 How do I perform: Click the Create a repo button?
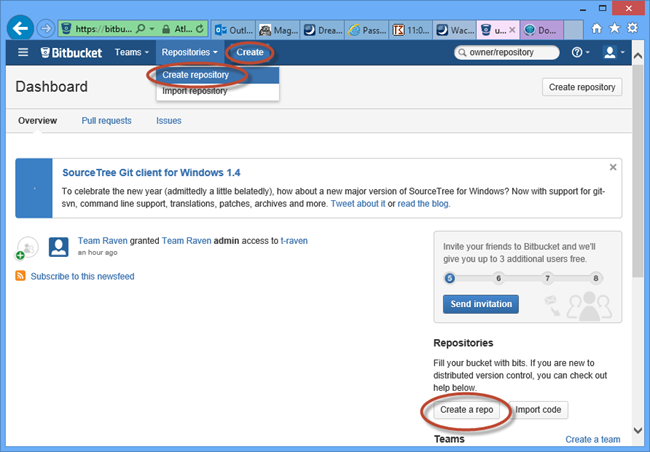tap(468, 410)
